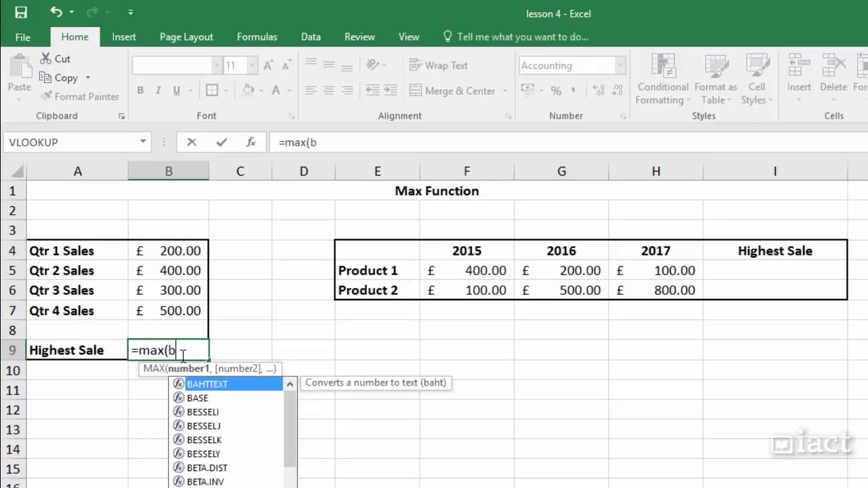Increase the cell indent

(x=390, y=91)
